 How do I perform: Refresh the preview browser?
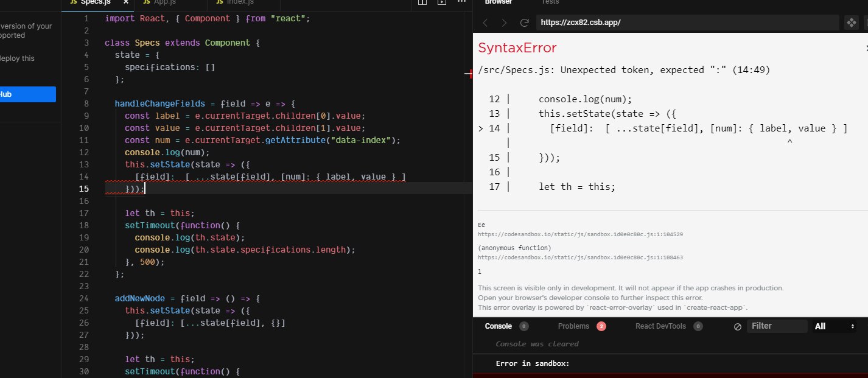[x=524, y=23]
